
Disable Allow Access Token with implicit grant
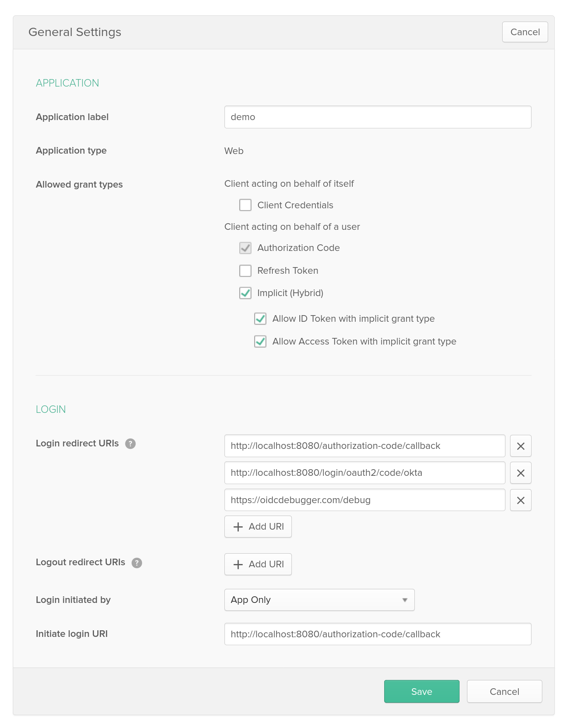tap(260, 342)
